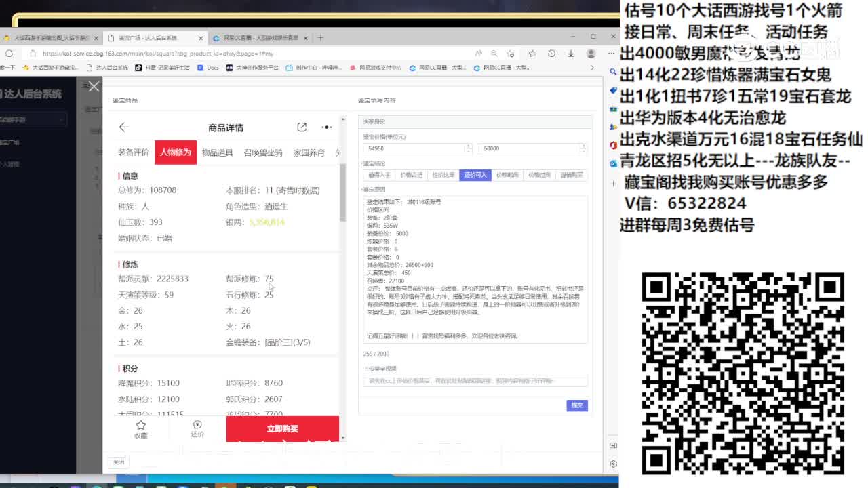Add the item to favorites (收藏)
This screenshot has width=868, height=488.
[140, 429]
